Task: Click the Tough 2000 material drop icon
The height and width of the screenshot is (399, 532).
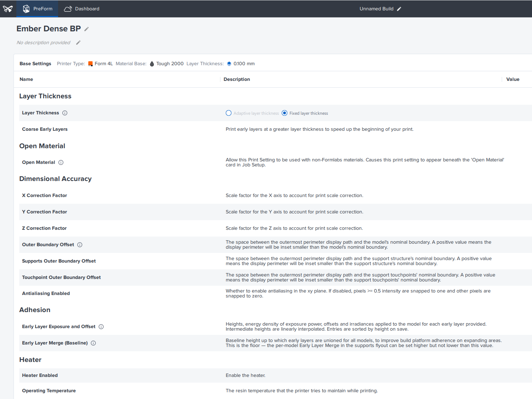Action: [152, 64]
